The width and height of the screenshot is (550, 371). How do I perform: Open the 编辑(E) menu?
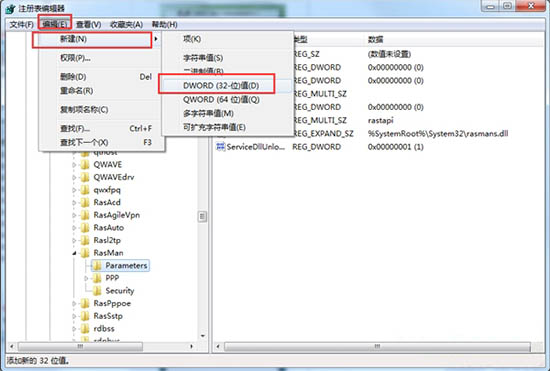pos(54,25)
